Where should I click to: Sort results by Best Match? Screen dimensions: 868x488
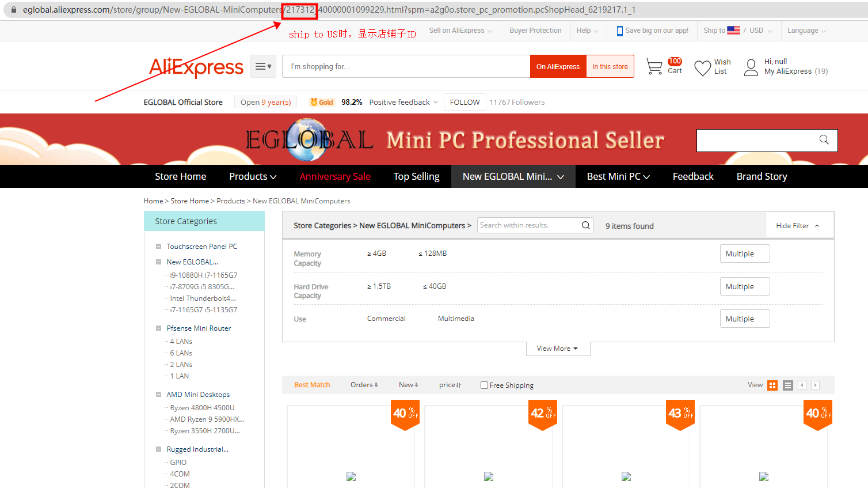point(312,385)
